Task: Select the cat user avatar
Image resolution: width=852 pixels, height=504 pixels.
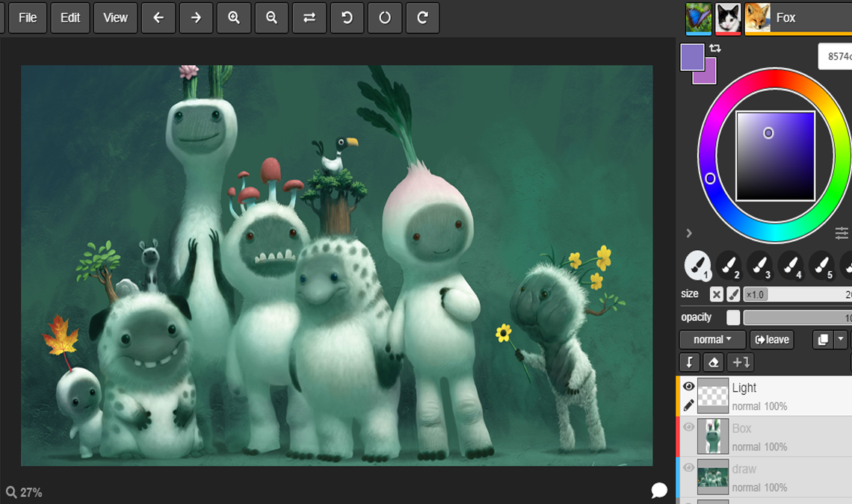Action: click(x=728, y=18)
